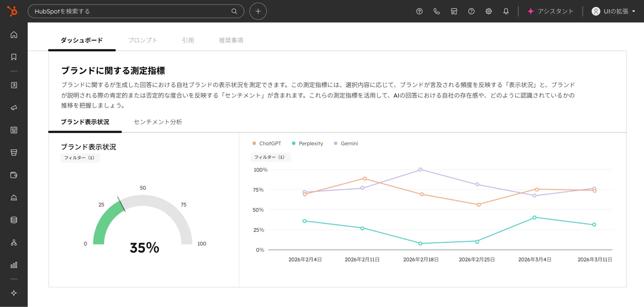This screenshot has height=307, width=644.
Task: Open the Reporting bar chart icon
Action: click(14, 265)
